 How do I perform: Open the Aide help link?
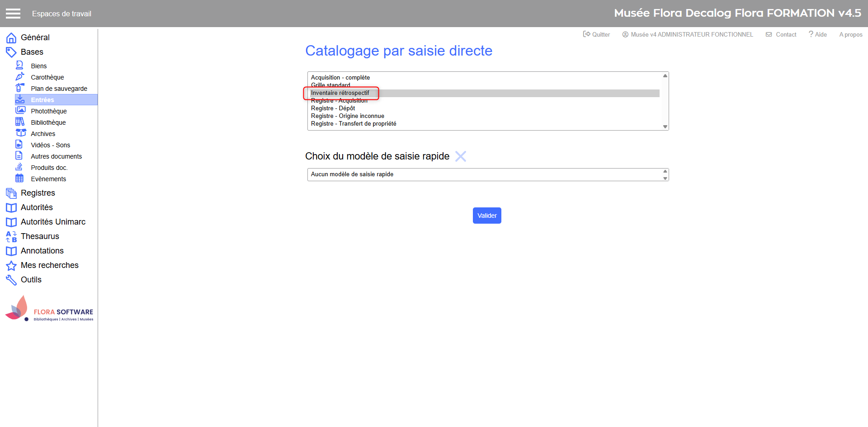tap(818, 34)
